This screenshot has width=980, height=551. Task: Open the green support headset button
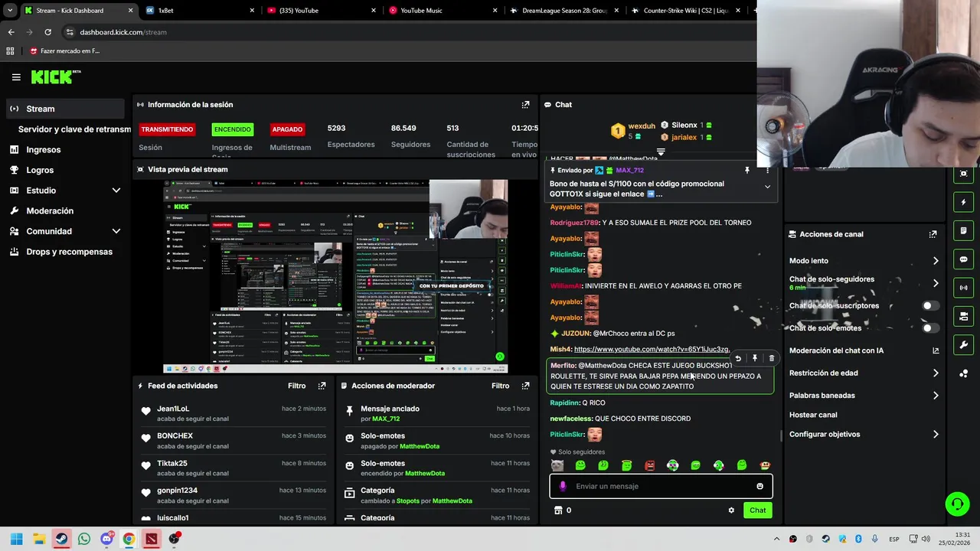coord(957,504)
